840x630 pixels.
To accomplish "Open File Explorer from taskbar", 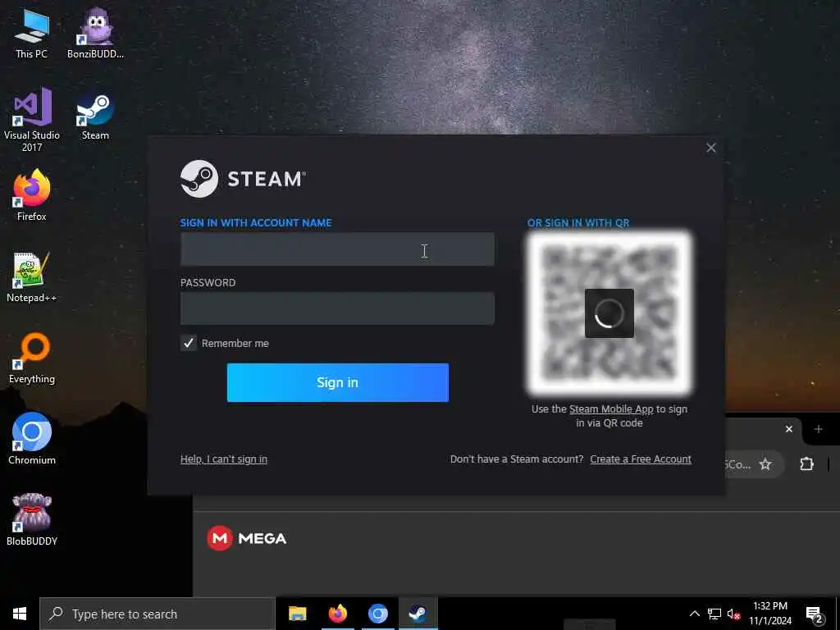I will pos(297,614).
